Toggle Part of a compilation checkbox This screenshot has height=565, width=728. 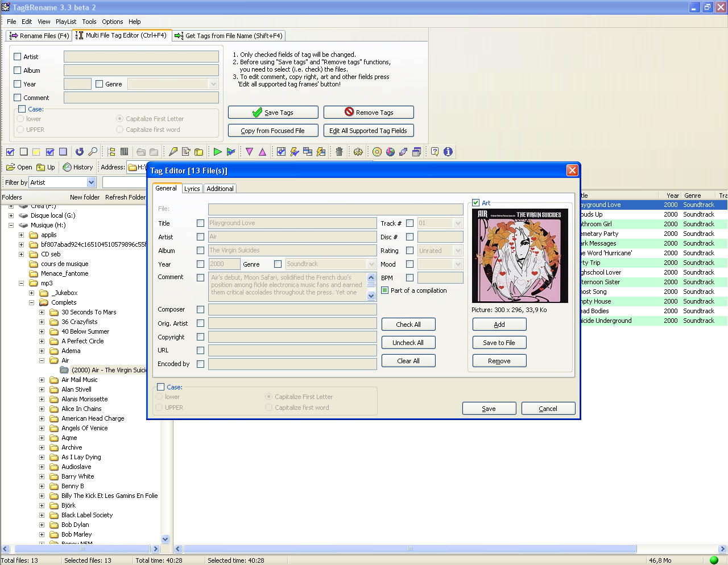point(385,290)
